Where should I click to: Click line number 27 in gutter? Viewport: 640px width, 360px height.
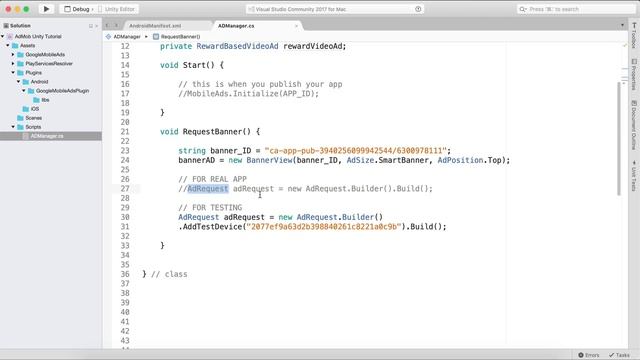point(125,189)
